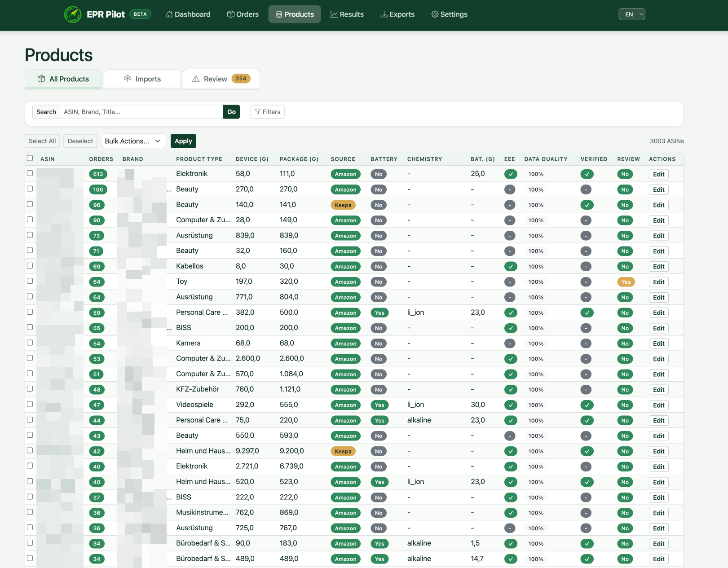Check the row checkbox for the Toy product
The image size is (728, 568).
30,281
